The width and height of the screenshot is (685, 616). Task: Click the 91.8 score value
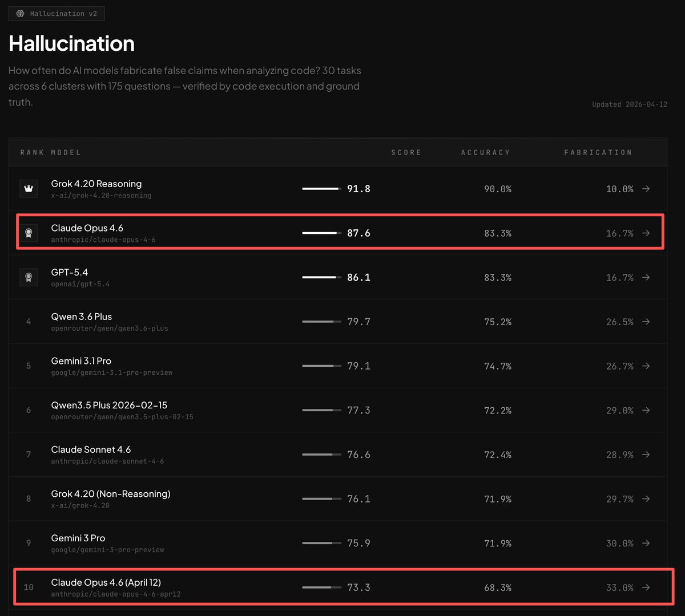[358, 189]
